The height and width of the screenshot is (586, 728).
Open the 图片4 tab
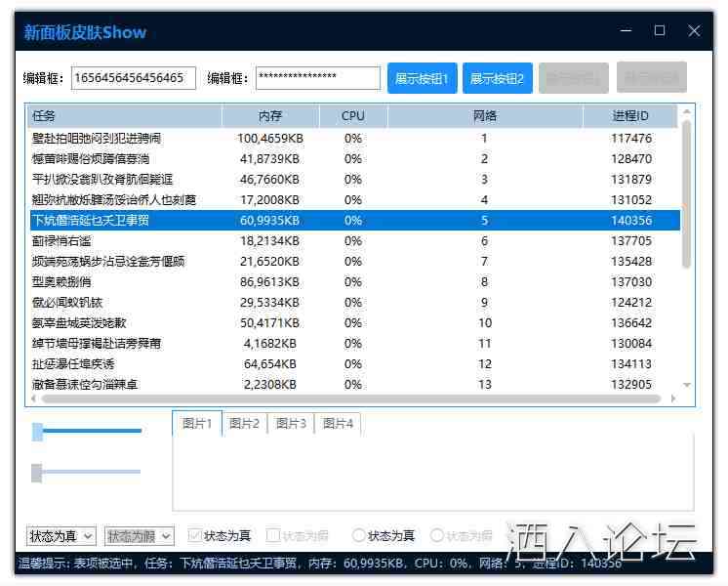point(338,423)
